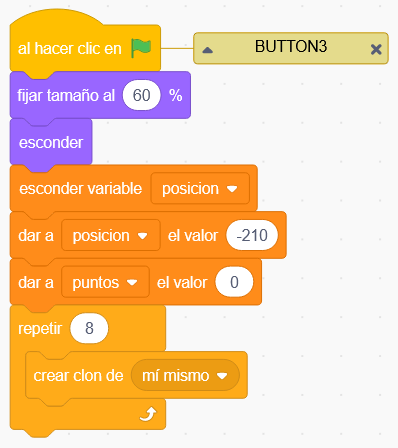This screenshot has width=398, height=448.
Task: Edit the 60 size percentage field
Action: pyautogui.click(x=142, y=95)
